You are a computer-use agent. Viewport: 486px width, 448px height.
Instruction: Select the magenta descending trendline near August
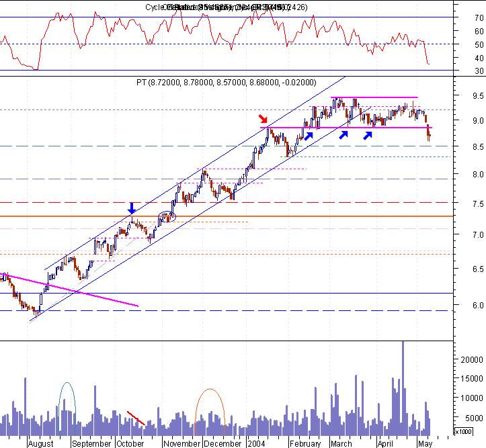coord(69,290)
